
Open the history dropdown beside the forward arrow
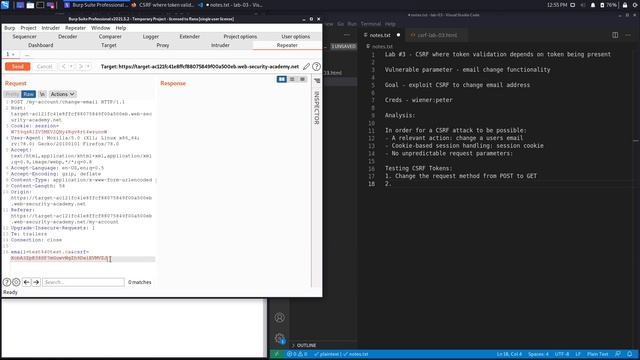[88, 67]
